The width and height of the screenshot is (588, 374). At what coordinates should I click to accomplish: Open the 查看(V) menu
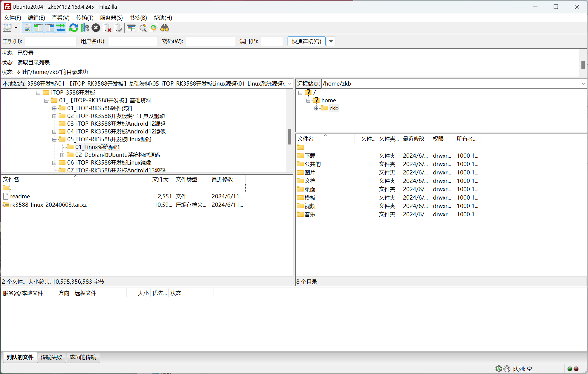(61, 18)
